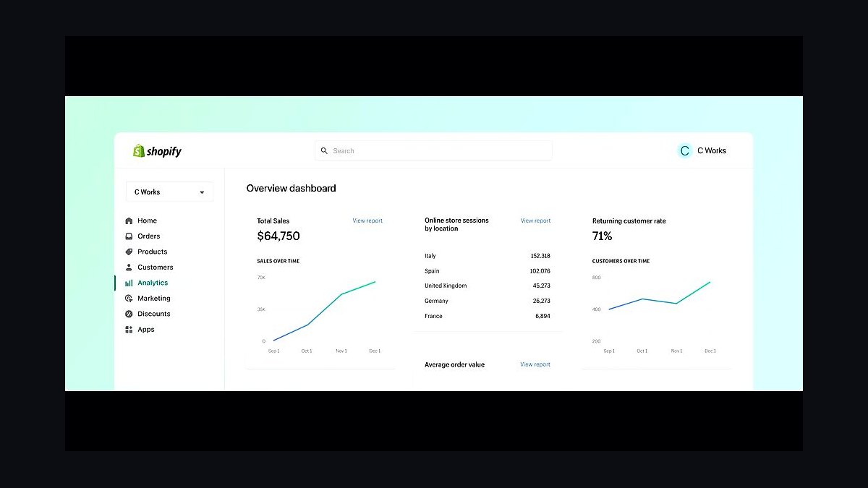Open Discounts from the sidebar
This screenshot has height=488, width=868.
pos(154,314)
